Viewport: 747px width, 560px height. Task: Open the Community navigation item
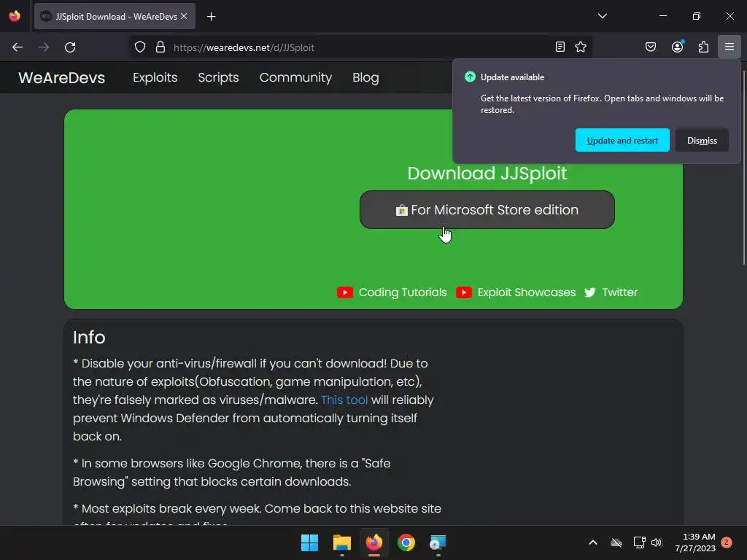[296, 77]
